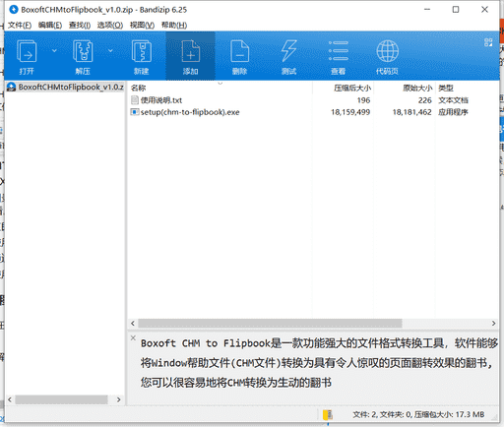Sort by Type (类型) column header
The image size is (504, 427).
coord(446,88)
